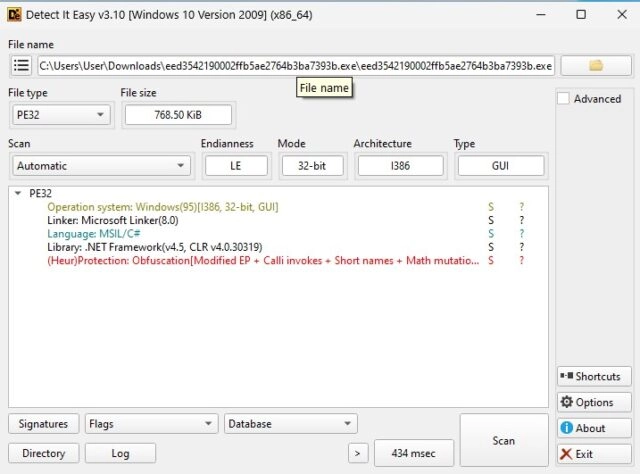Click the File size 768.50 KiB field
The image size is (640, 474).
point(178,115)
